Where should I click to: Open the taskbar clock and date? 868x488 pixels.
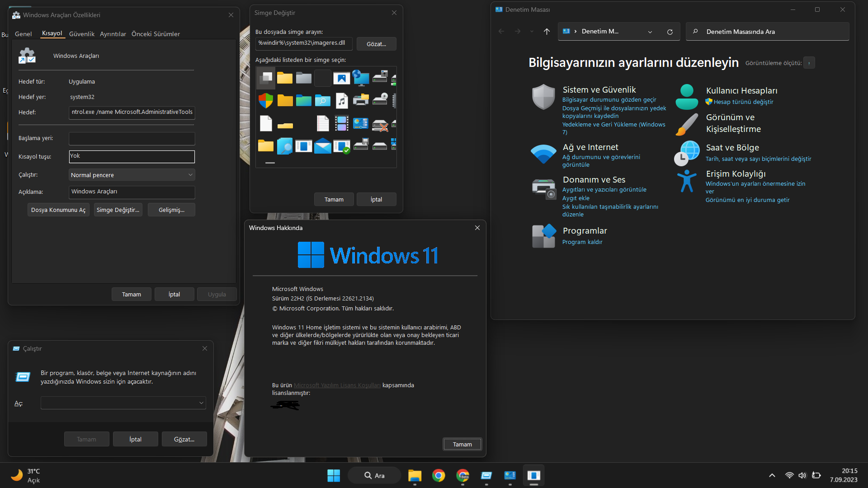(x=844, y=475)
